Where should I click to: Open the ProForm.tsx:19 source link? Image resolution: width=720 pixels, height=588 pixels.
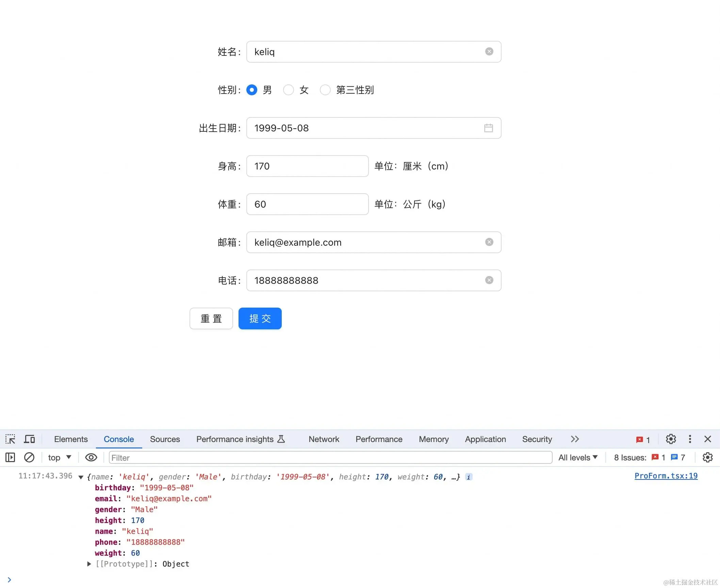[666, 476]
